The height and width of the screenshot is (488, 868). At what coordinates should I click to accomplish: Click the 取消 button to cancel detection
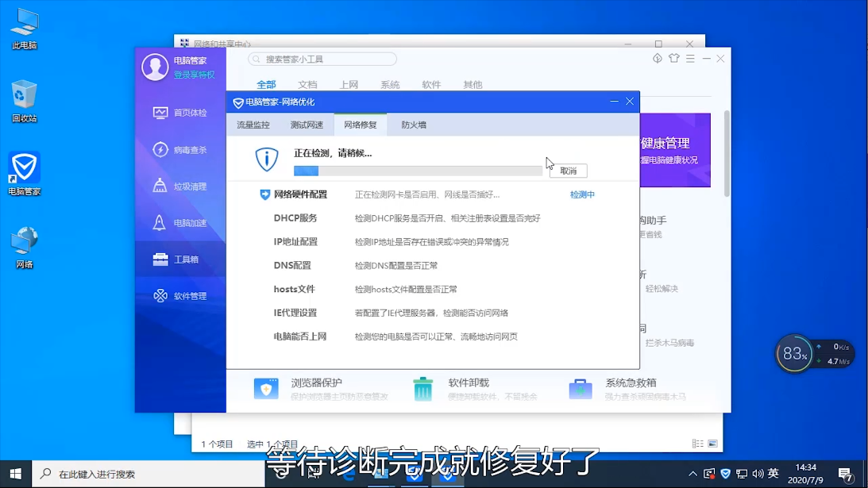click(x=568, y=171)
